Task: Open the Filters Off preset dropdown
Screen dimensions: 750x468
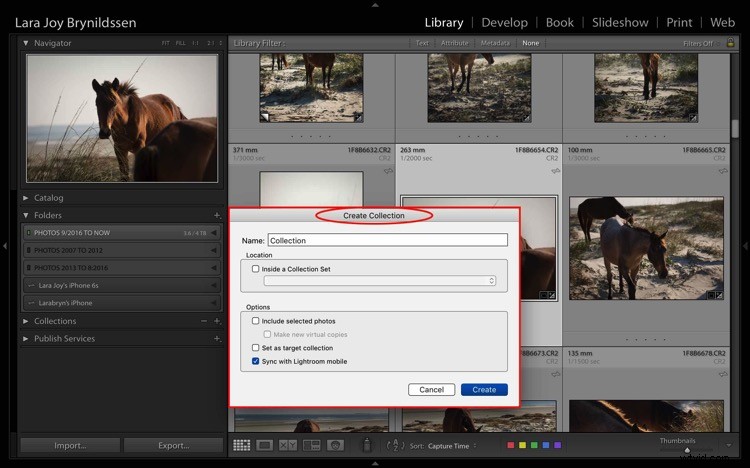Action: click(701, 43)
